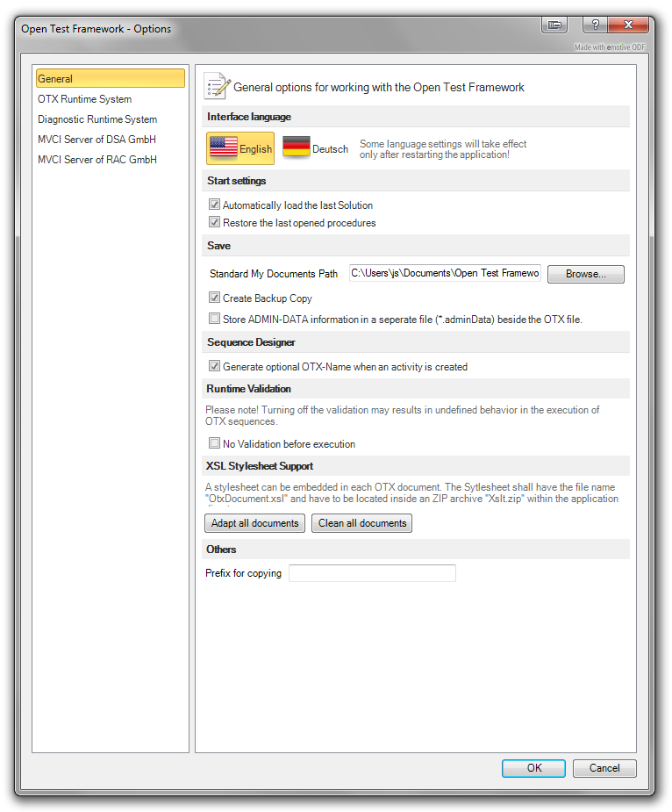Image resolution: width=672 pixels, height=812 pixels.
Task: Click the title bar layout icon button
Action: point(554,25)
